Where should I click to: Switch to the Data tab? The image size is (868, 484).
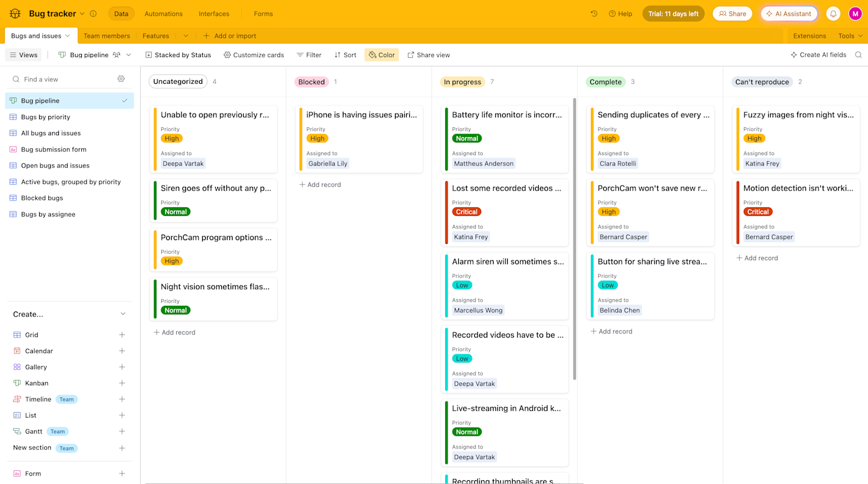coord(122,14)
